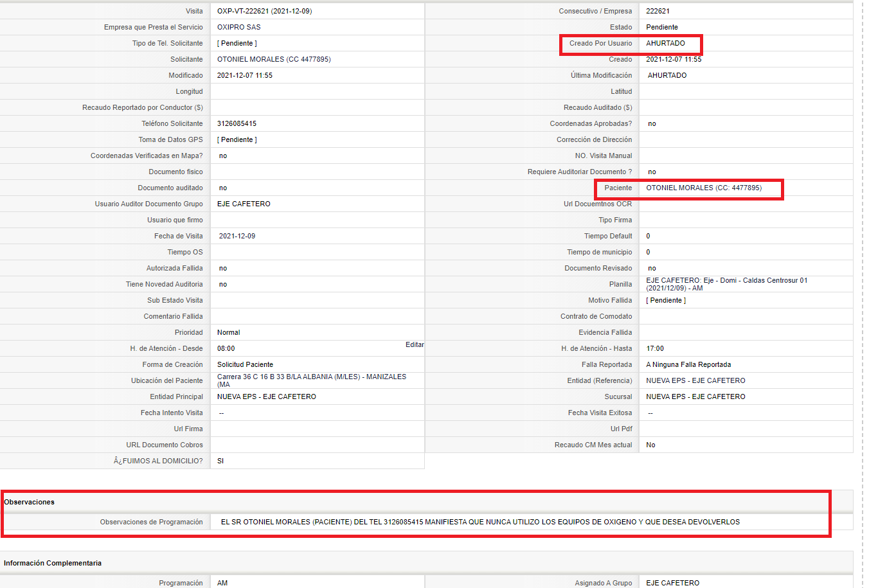Click Autorizada Fallida value no

[223, 268]
